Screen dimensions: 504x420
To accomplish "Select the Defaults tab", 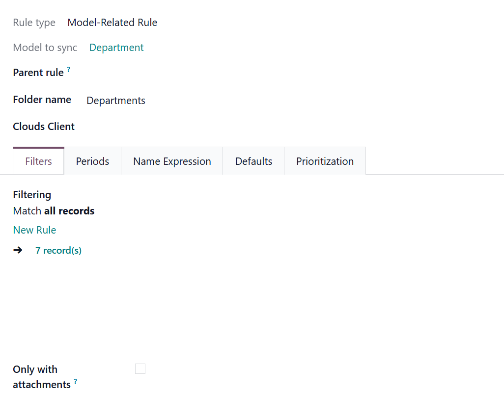I will pyautogui.click(x=253, y=161).
